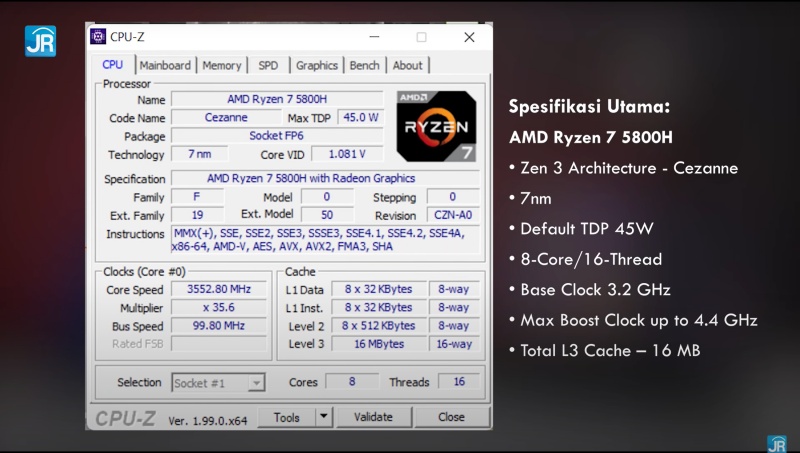This screenshot has width=800, height=453.
Task: Click the Validate button
Action: pos(373,417)
